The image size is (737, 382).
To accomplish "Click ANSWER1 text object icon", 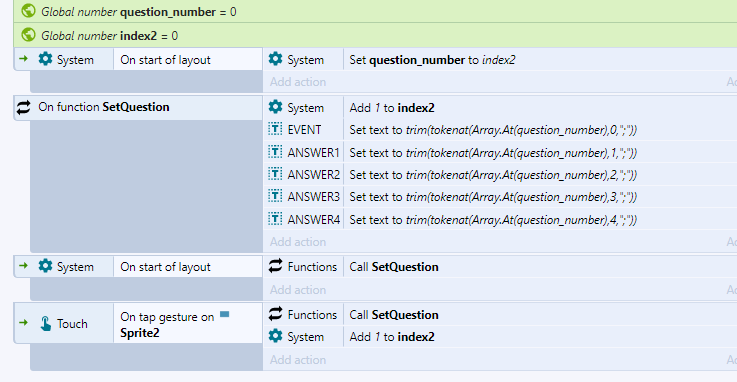I will pyautogui.click(x=275, y=152).
